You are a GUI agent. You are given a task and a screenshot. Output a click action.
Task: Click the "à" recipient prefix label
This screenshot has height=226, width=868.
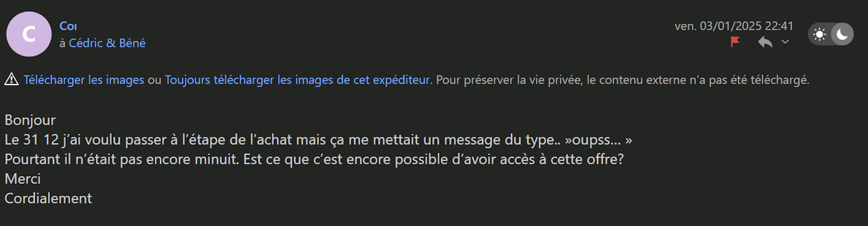62,43
